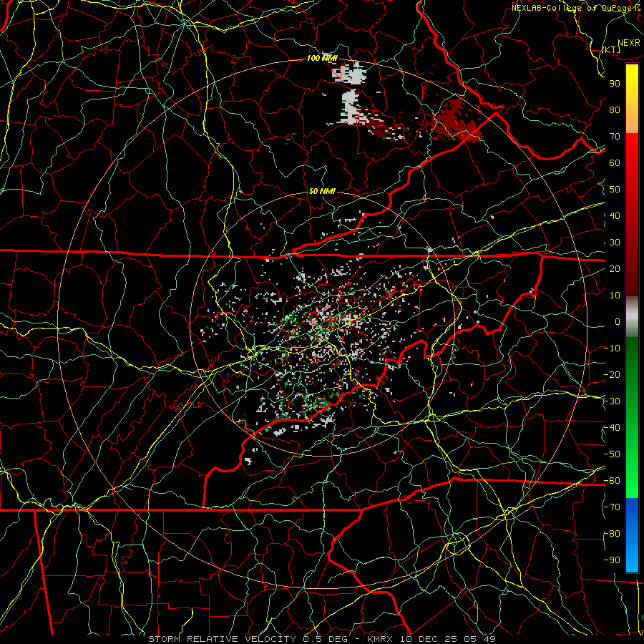Select the positive 10 scale value

click(x=615, y=296)
